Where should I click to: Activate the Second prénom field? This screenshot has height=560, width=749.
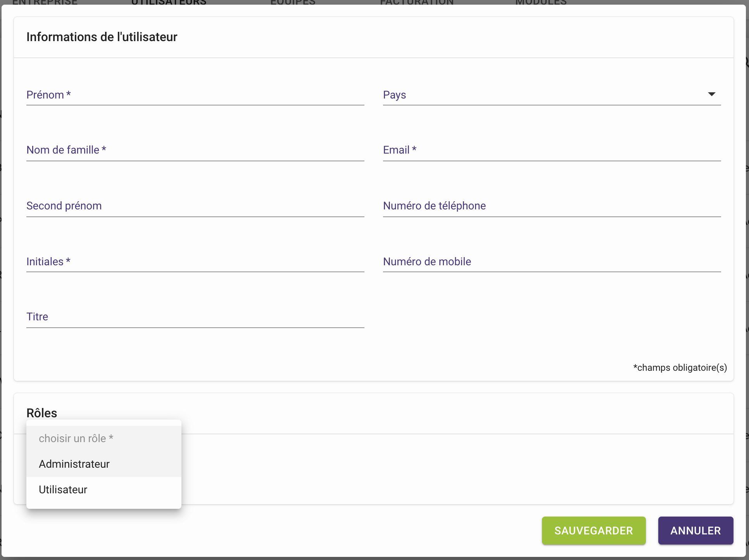pos(195,206)
